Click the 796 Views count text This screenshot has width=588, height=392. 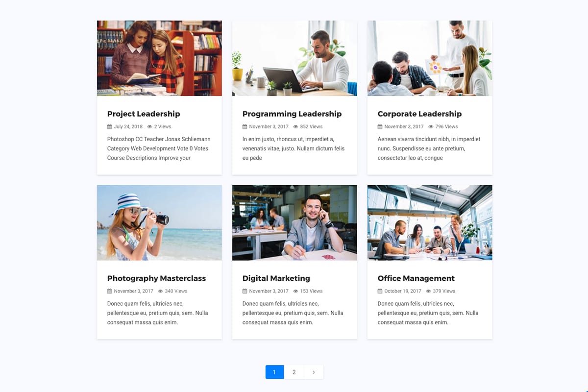point(446,126)
